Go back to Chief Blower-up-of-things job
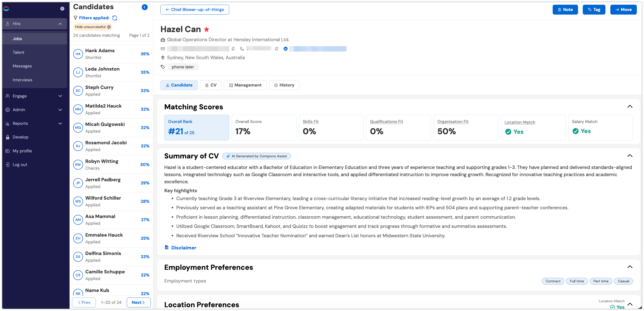Viewport: 644px width, 311px height. (x=195, y=10)
